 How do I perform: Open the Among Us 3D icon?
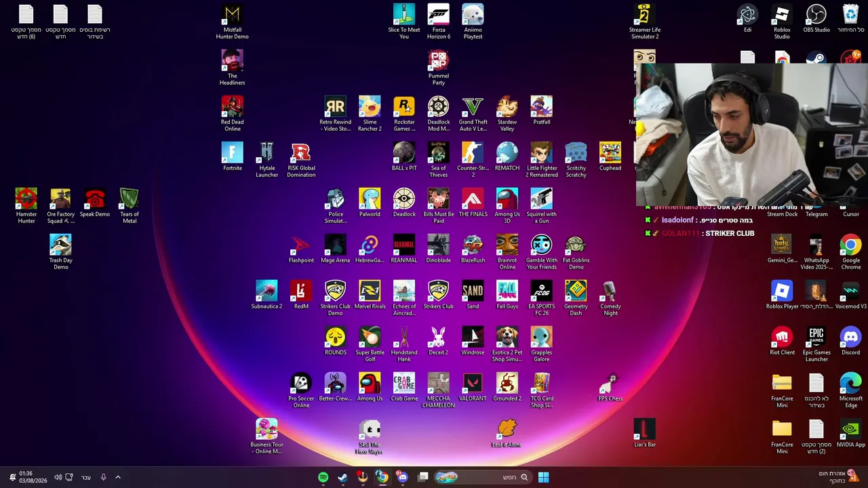(507, 206)
